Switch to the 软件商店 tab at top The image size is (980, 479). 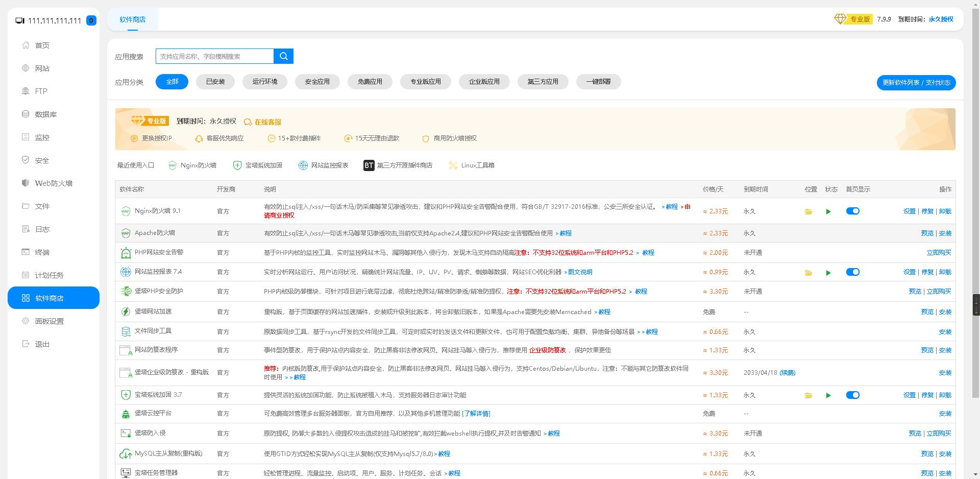pos(132,19)
